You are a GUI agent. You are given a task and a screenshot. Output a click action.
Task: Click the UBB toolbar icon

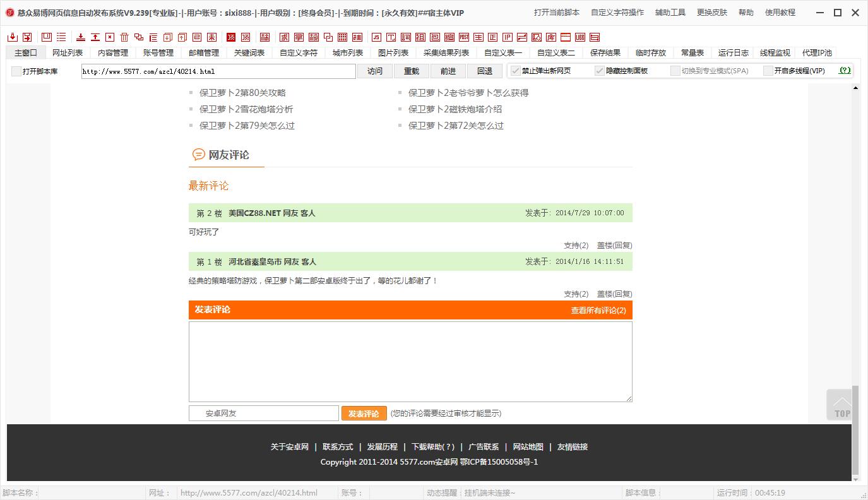[580, 37]
